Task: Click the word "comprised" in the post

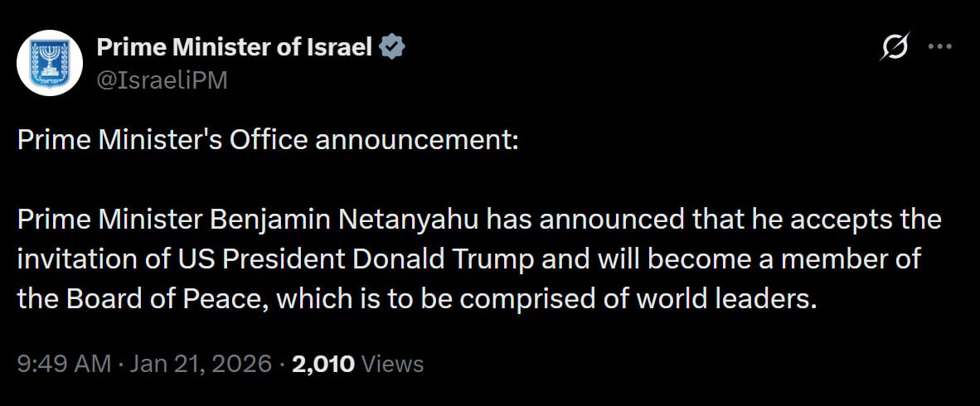Action: [x=517, y=299]
